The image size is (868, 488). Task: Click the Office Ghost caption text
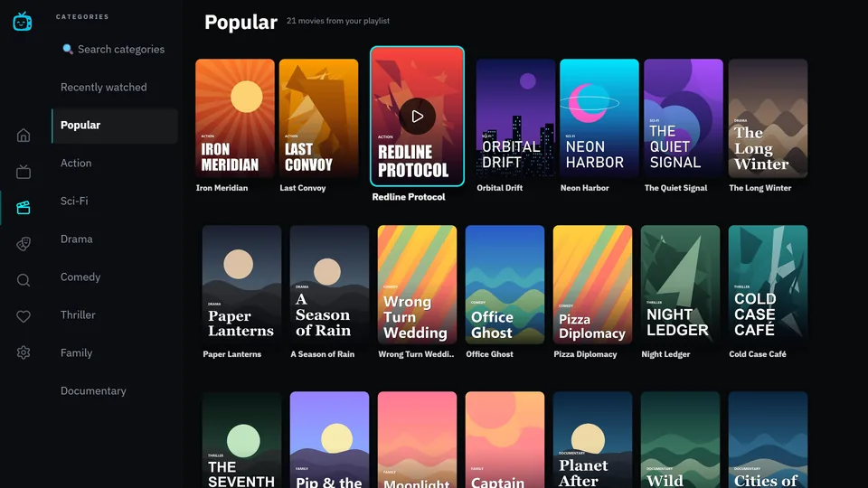[x=489, y=354]
